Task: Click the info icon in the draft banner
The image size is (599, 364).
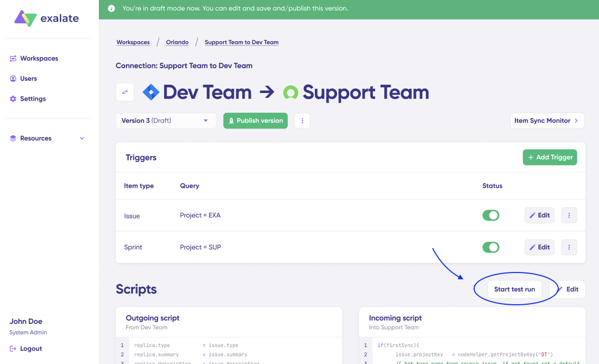Action: click(x=112, y=8)
